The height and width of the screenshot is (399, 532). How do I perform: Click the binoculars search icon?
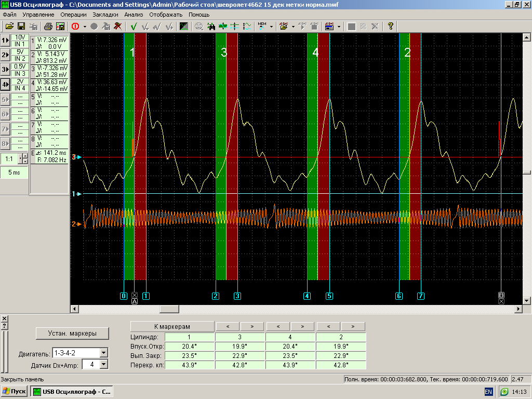211,26
